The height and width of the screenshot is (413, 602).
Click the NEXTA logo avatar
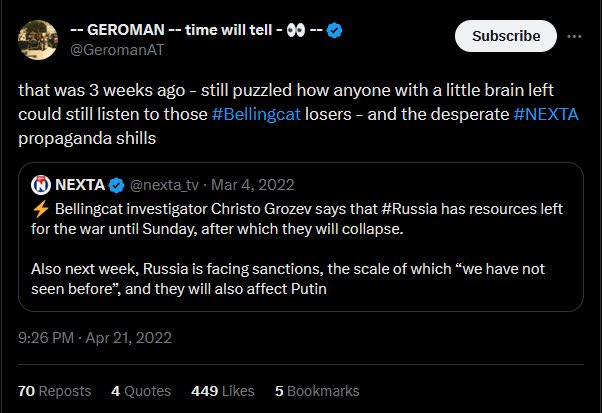click(41, 185)
